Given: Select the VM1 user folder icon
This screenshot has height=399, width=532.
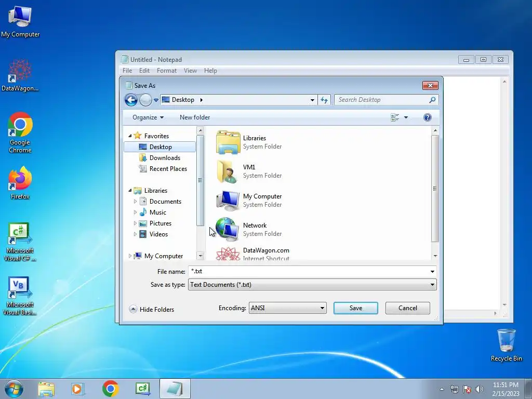Looking at the screenshot, I should (228, 171).
